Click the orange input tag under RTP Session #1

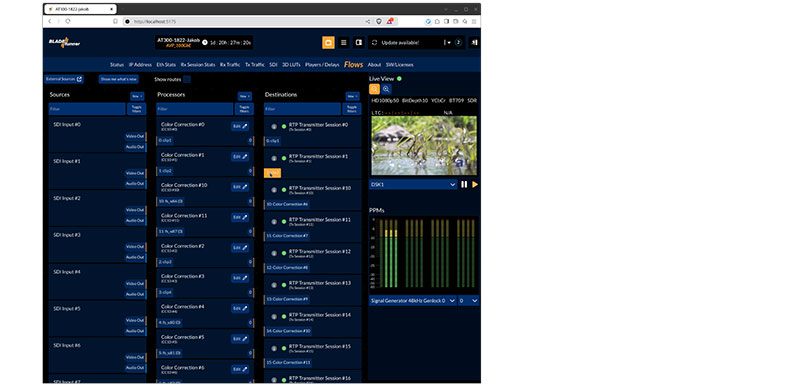pos(272,173)
